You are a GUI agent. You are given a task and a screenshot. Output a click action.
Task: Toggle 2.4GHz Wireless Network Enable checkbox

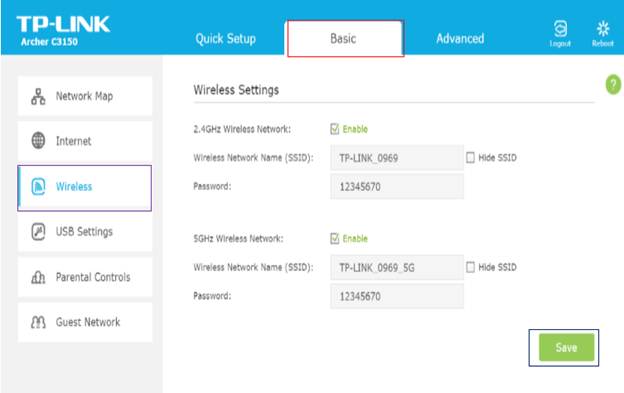[x=335, y=129]
